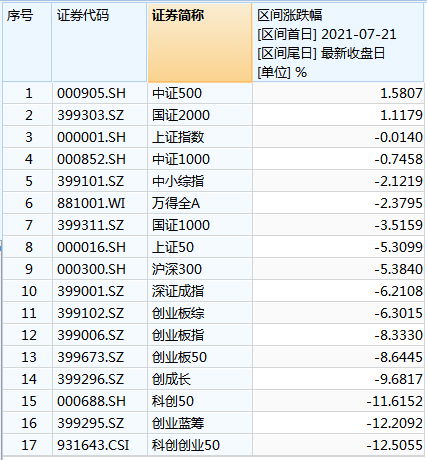The height and width of the screenshot is (460, 427).
Task: Click the 上证50 row name
Action: point(200,247)
